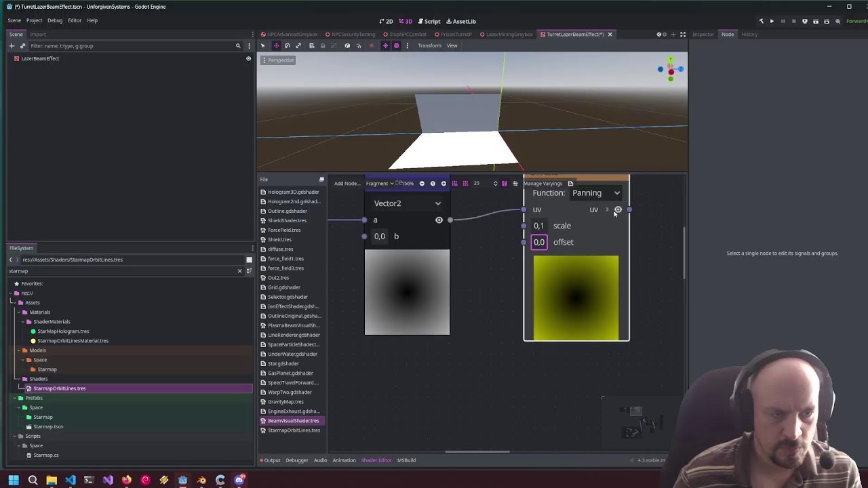This screenshot has height=488, width=868.
Task: Click the shader file list toggle icon
Action: pos(321,179)
